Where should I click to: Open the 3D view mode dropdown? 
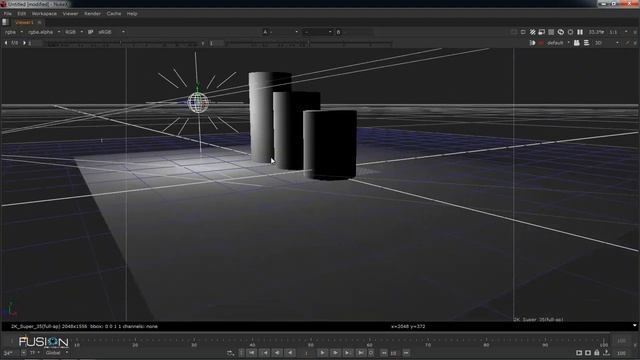tap(607, 43)
